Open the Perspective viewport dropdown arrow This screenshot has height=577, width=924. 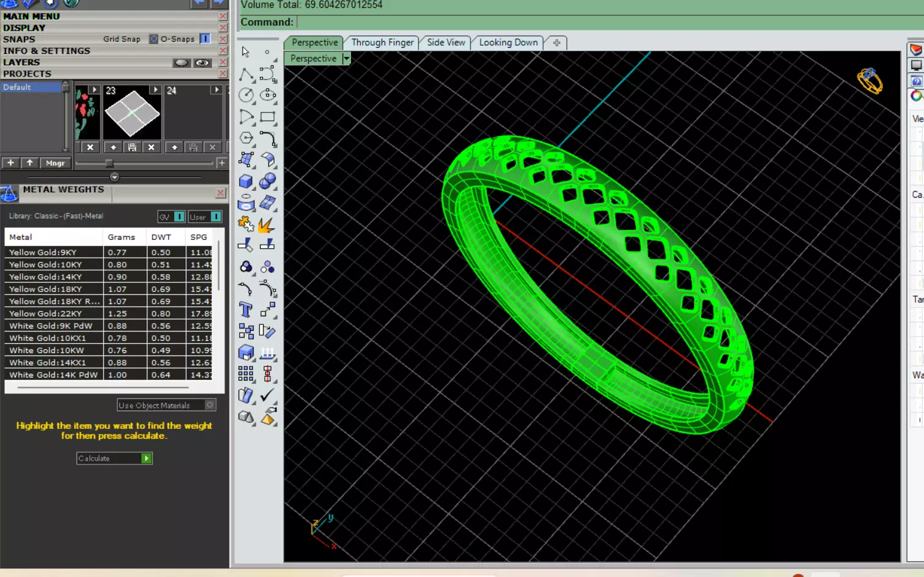tap(346, 58)
